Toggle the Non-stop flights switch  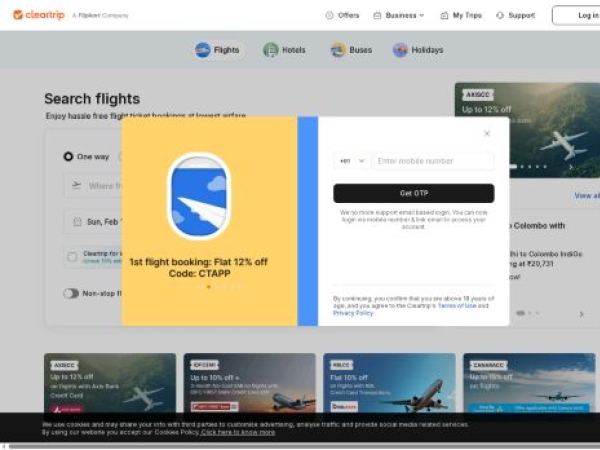[x=71, y=293]
